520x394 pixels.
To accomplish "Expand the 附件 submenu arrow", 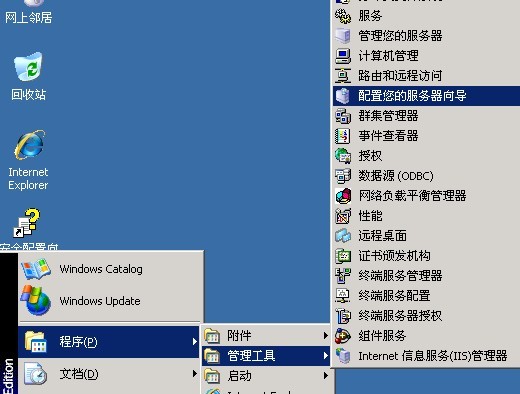I will coord(325,336).
